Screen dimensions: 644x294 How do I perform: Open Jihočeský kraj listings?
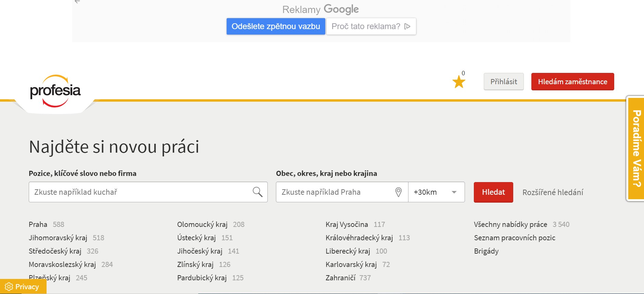click(200, 251)
